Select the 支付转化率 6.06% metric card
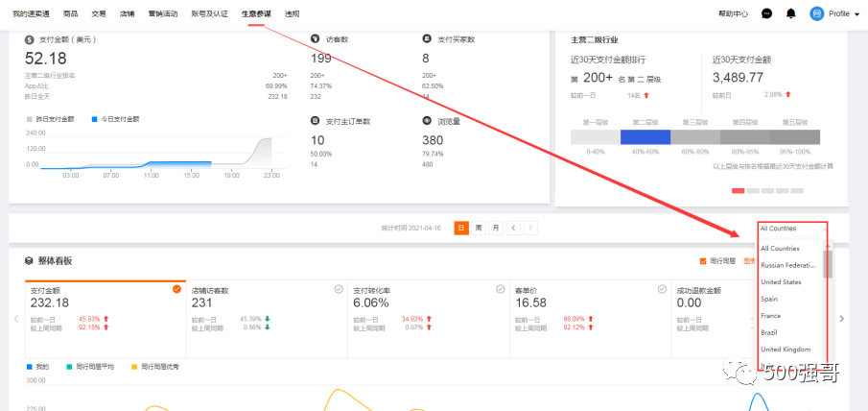The width and height of the screenshot is (868, 411). click(429, 319)
